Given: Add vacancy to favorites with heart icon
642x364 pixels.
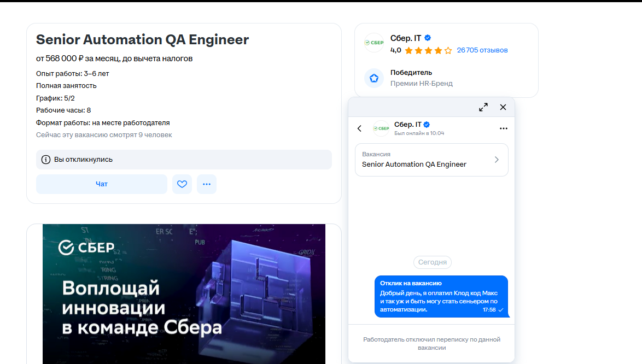Looking at the screenshot, I should (182, 184).
